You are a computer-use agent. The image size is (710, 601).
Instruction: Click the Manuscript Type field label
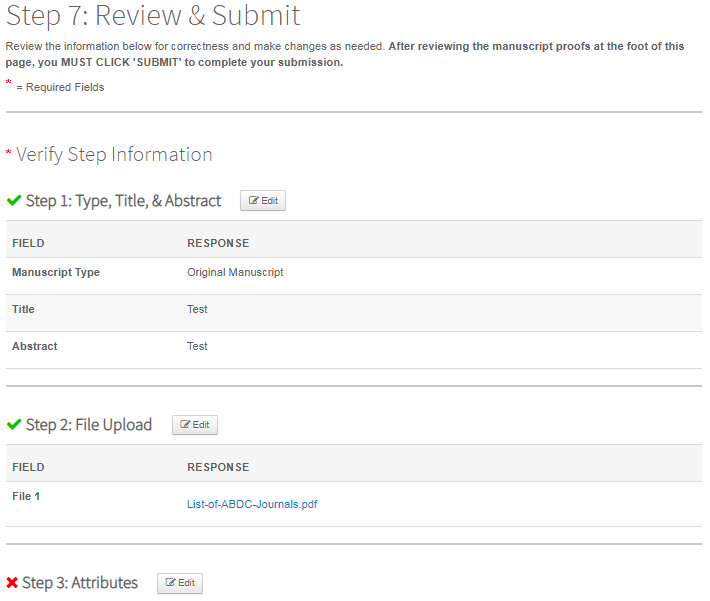tap(56, 272)
